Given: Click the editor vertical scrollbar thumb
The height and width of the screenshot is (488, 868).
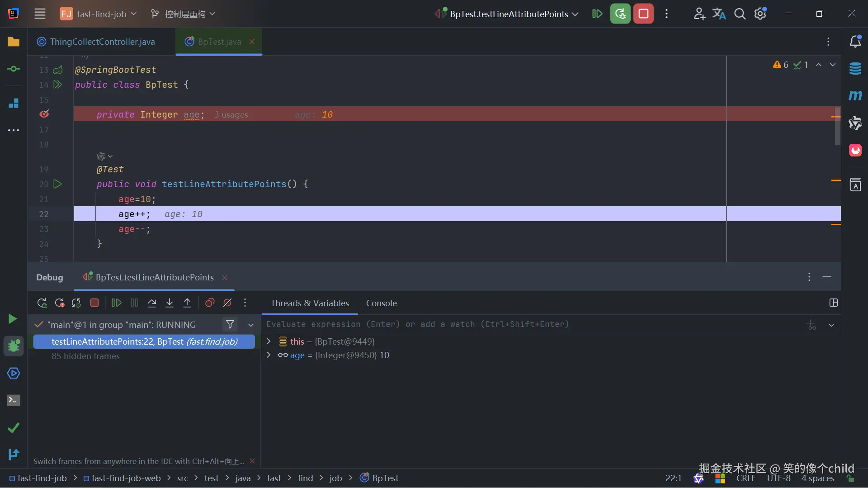Looking at the screenshot, I should [837, 126].
